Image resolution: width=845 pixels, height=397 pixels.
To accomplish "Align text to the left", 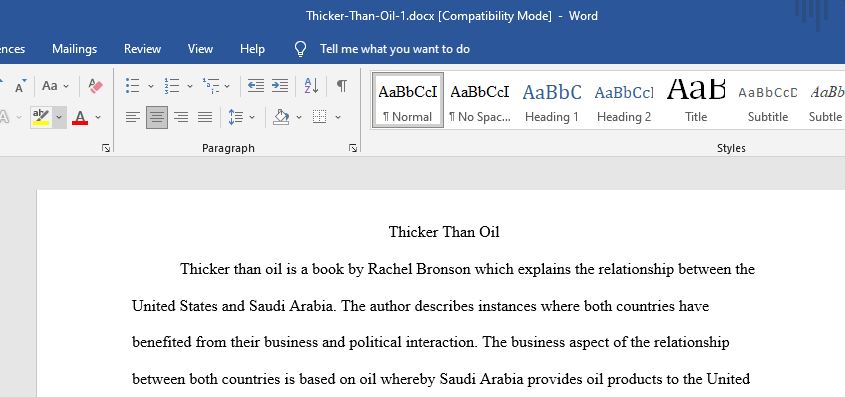I will click(x=133, y=117).
